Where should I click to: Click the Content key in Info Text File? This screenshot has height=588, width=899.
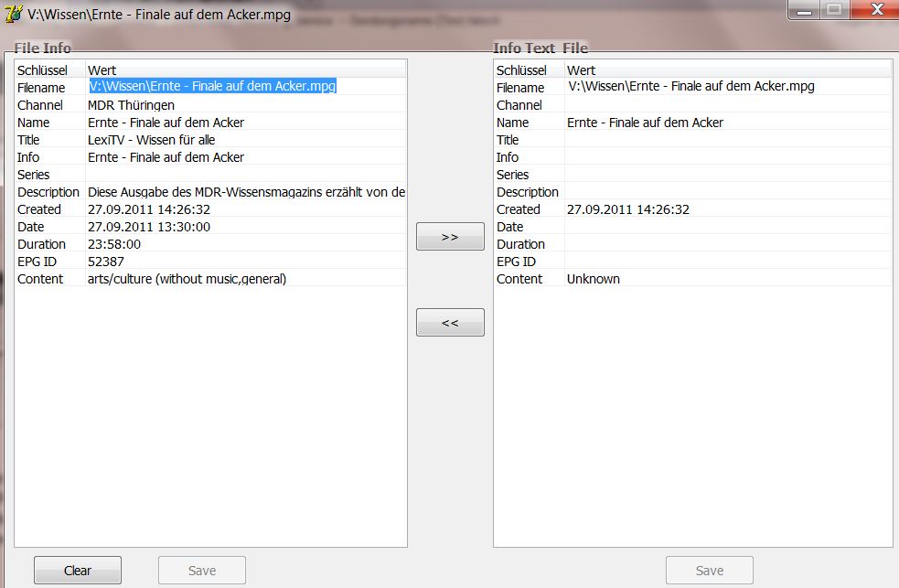point(519,279)
